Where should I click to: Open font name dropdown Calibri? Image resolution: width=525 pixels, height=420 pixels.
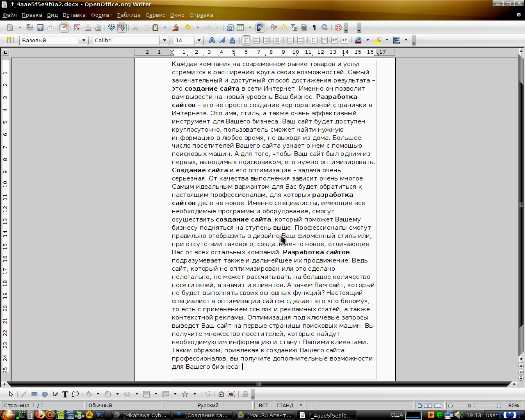(164, 40)
